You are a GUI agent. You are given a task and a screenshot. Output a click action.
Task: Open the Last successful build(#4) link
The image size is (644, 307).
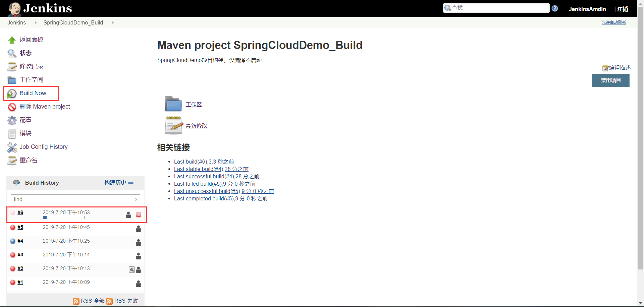pyautogui.click(x=217, y=176)
